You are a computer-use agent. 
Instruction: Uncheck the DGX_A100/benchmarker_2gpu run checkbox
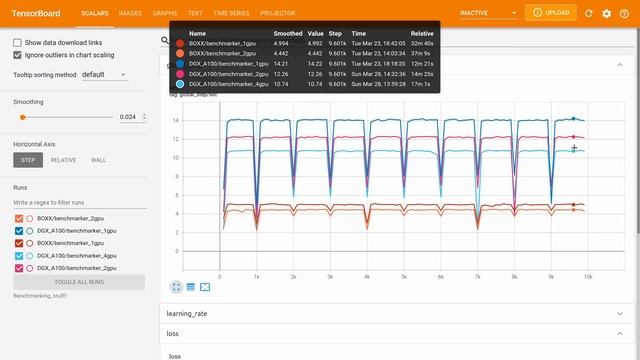(x=19, y=268)
